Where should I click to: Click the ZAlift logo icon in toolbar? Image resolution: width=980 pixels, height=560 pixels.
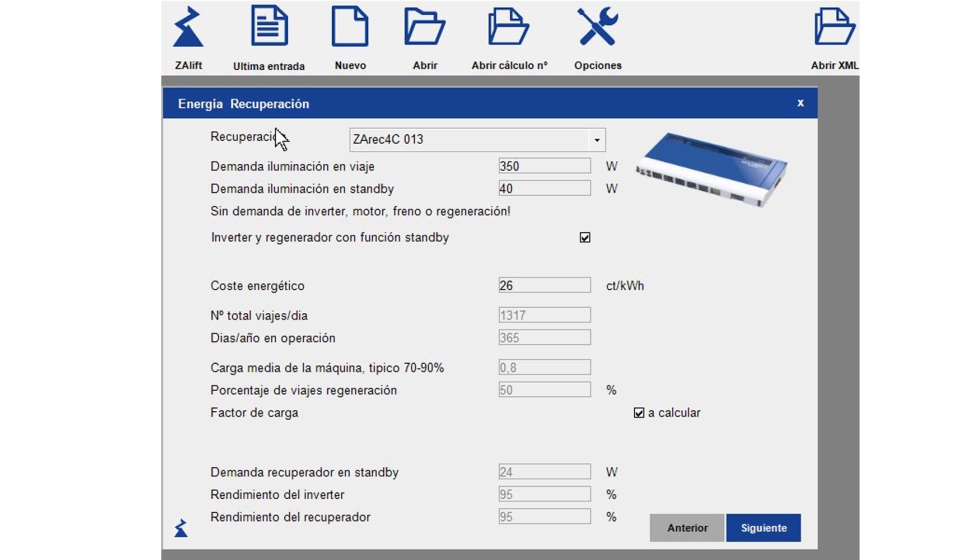click(188, 28)
